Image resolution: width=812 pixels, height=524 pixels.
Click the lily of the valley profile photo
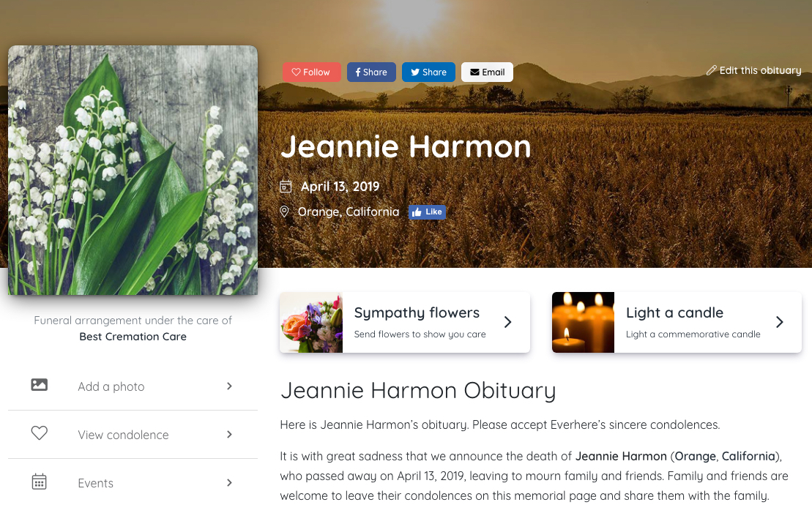tap(133, 171)
